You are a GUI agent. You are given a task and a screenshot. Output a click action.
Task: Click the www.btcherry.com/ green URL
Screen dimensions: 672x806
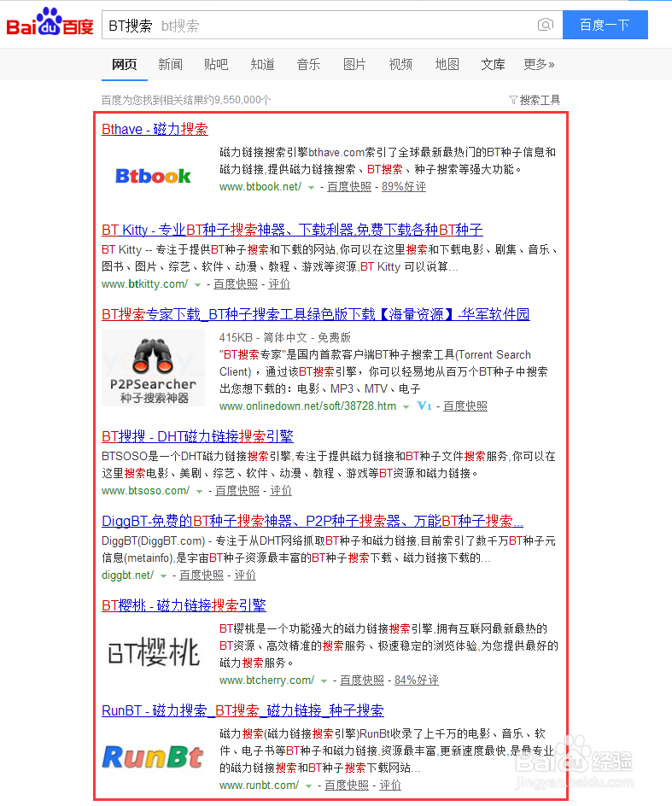[x=267, y=680]
